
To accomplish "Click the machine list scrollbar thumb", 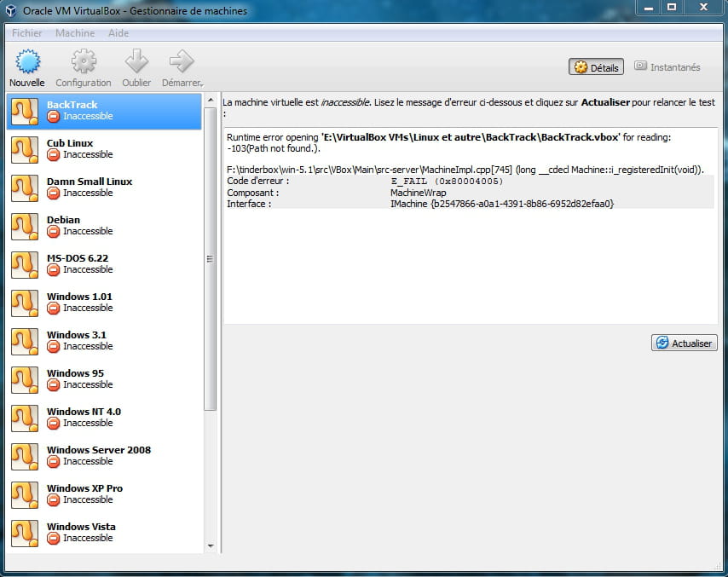I will [x=210, y=259].
